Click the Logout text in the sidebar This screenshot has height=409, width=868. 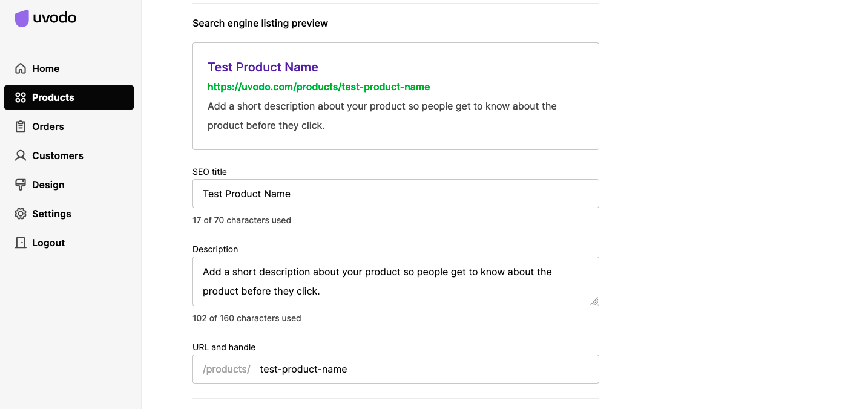(x=48, y=243)
